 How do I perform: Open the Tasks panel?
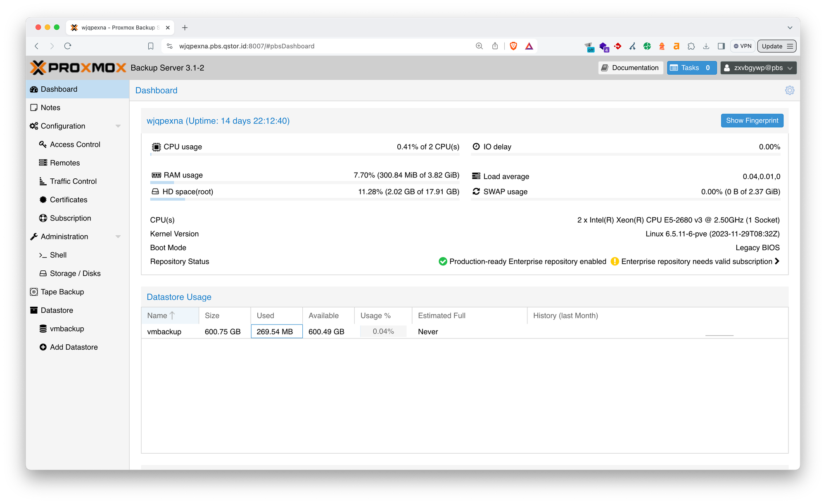[692, 68]
